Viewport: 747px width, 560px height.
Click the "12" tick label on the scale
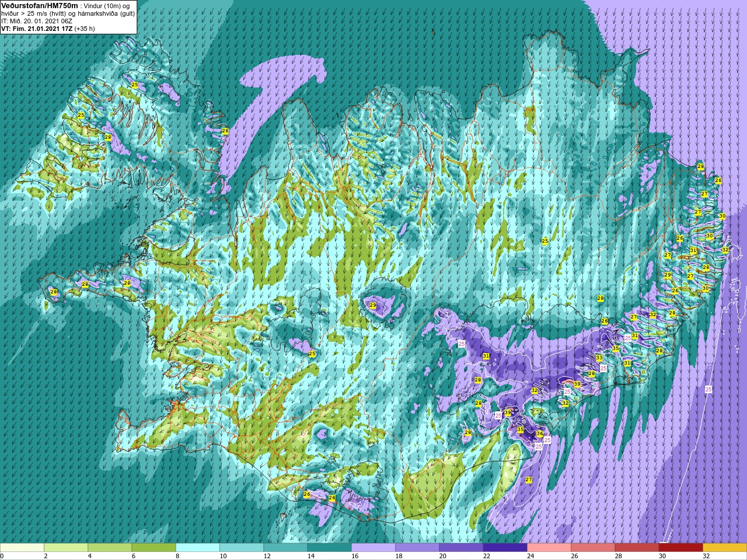267,556
